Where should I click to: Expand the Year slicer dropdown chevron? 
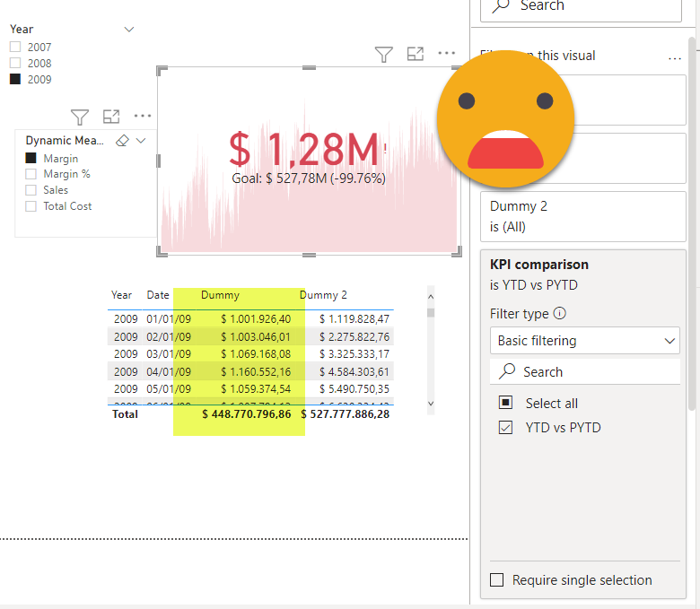[x=129, y=30]
